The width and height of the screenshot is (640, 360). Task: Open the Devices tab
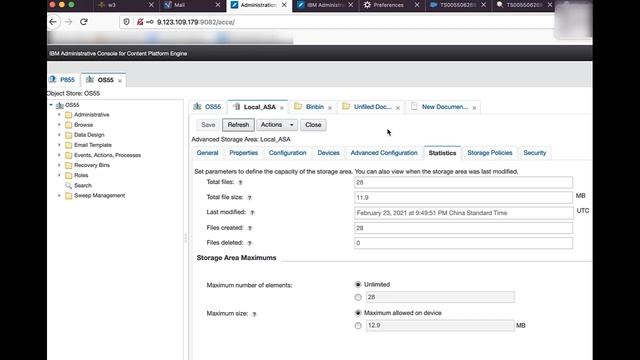tap(329, 153)
